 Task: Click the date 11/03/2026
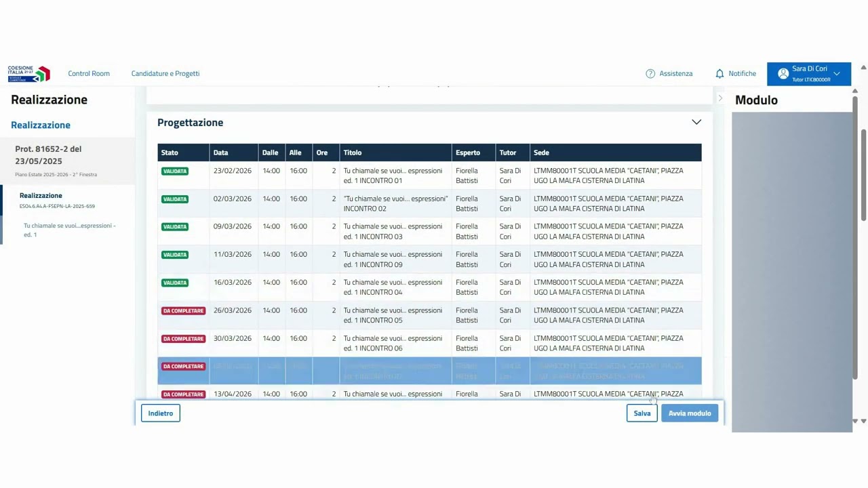point(233,254)
